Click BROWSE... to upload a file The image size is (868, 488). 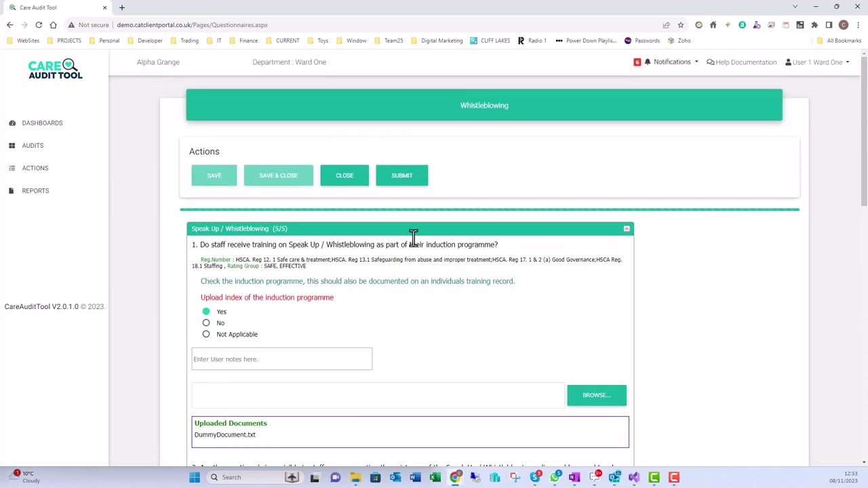point(597,395)
